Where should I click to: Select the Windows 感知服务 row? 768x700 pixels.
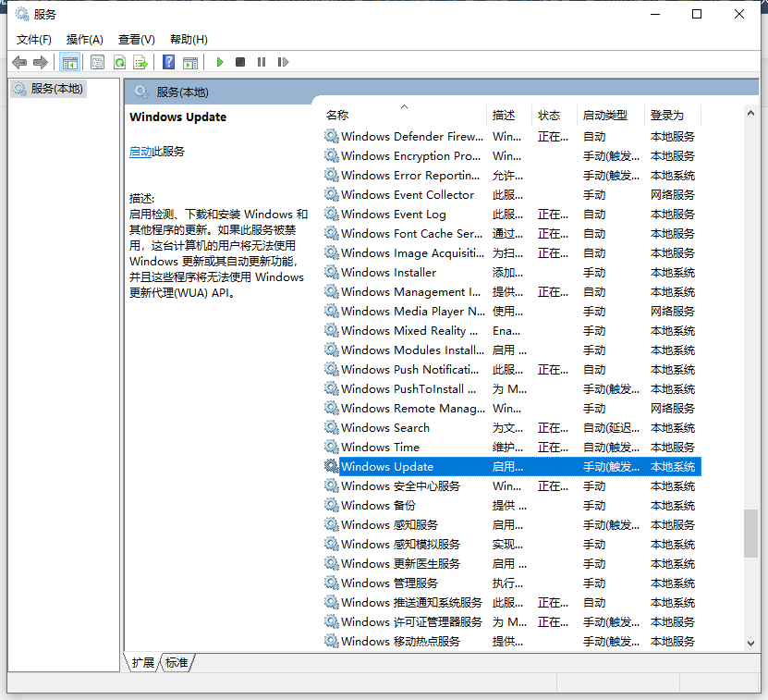512,525
